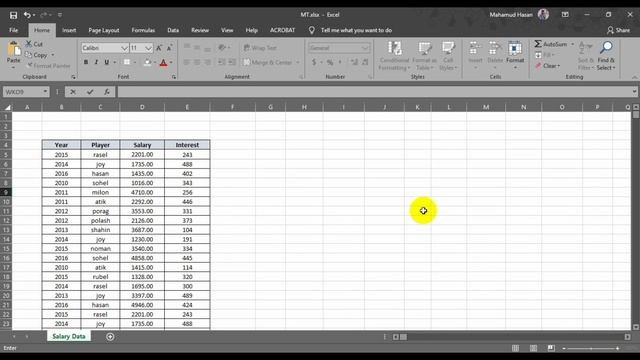Viewport: 640px width, 360px height.
Task: Open Ribbon Display Options
Action: 565,15
